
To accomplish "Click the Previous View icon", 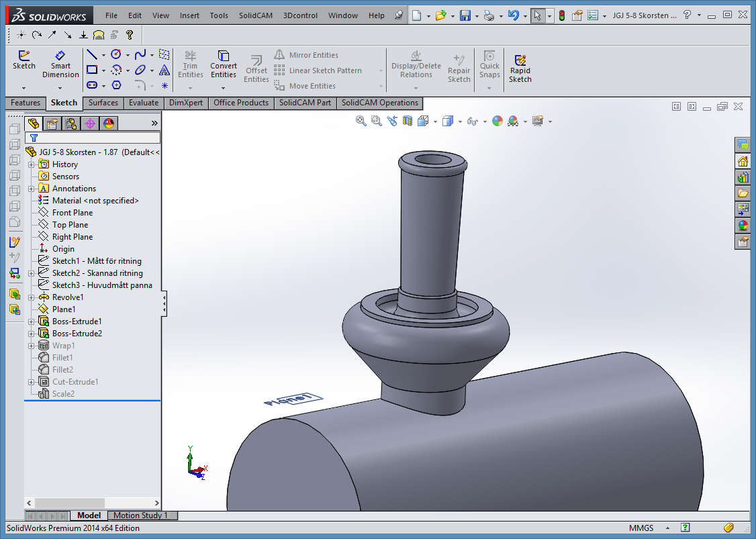I will coord(391,121).
